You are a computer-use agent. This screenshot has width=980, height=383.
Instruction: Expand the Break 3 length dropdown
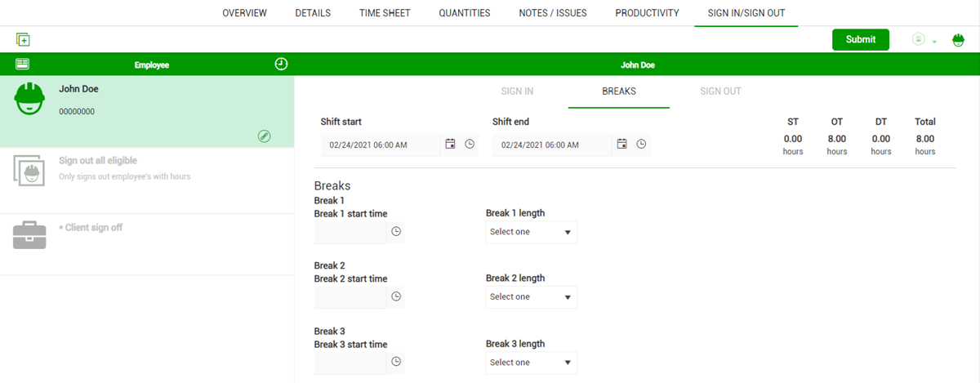point(531,363)
